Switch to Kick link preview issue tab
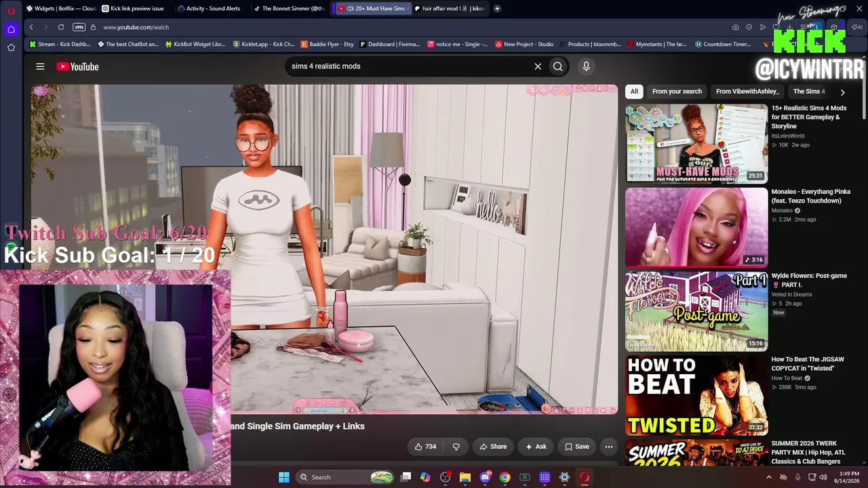This screenshot has height=488, width=868. pyautogui.click(x=136, y=9)
